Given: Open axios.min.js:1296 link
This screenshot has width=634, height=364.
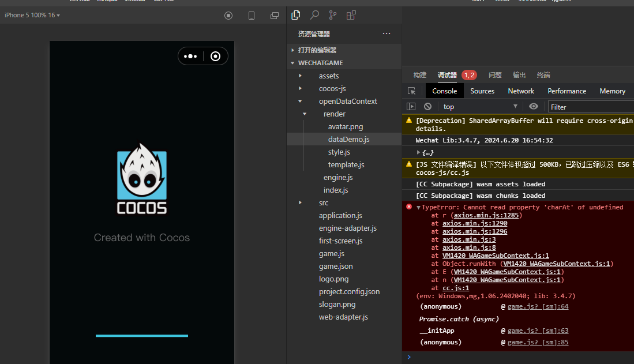Looking at the screenshot, I should tap(475, 231).
